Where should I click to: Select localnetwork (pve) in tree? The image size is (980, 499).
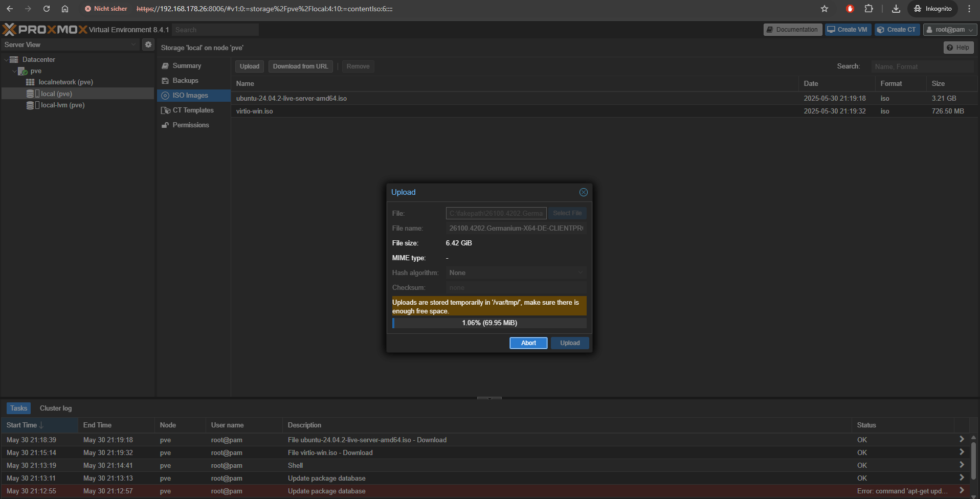pos(65,82)
